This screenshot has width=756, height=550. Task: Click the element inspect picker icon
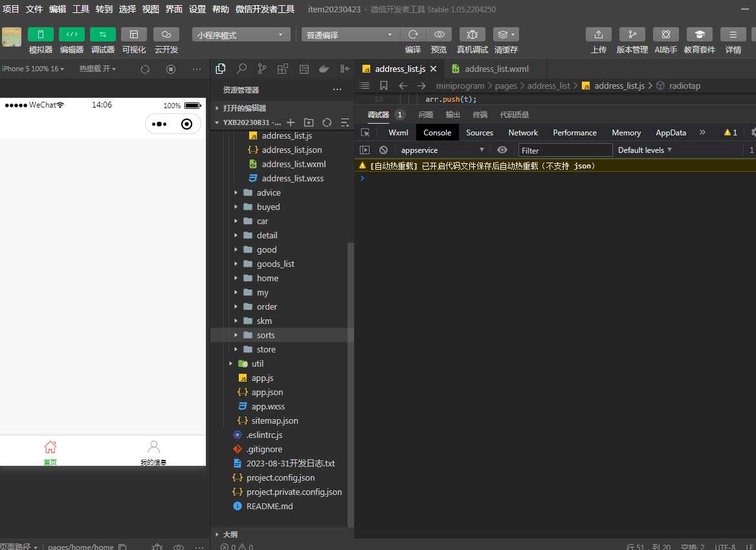366,133
